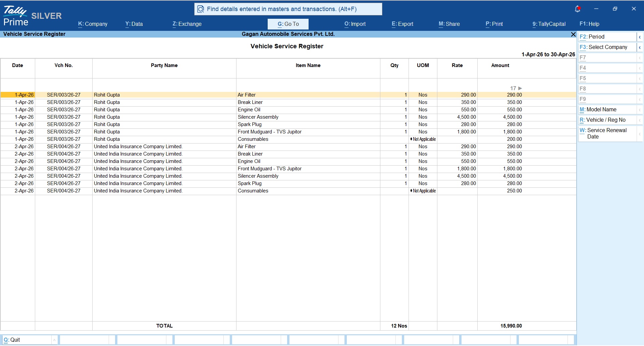
Task: Close the Vehicle Service Register report
Action: (573, 34)
